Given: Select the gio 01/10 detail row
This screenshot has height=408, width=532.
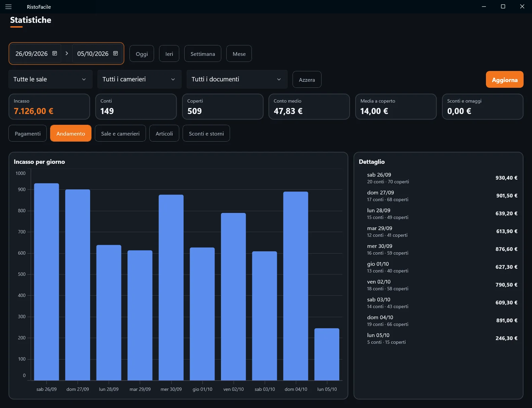Looking at the screenshot, I should 439,267.
